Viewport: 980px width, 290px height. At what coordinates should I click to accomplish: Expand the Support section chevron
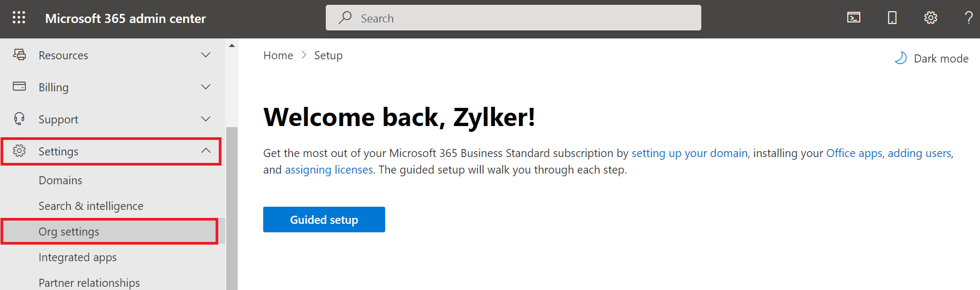click(x=205, y=119)
